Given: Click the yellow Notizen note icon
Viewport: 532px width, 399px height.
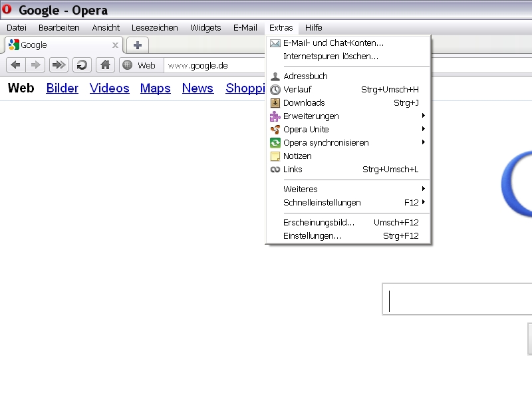Looking at the screenshot, I should coord(275,156).
